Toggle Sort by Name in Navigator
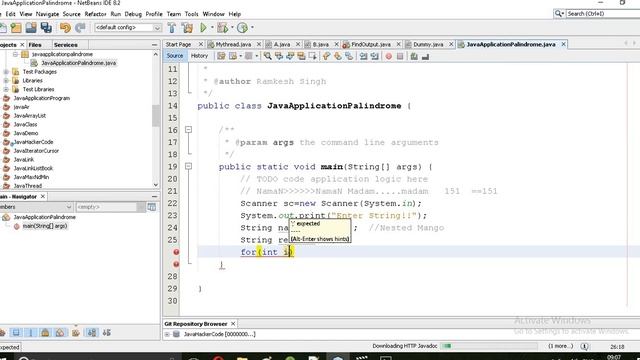The height and width of the screenshot is (360, 640). [x=92, y=333]
